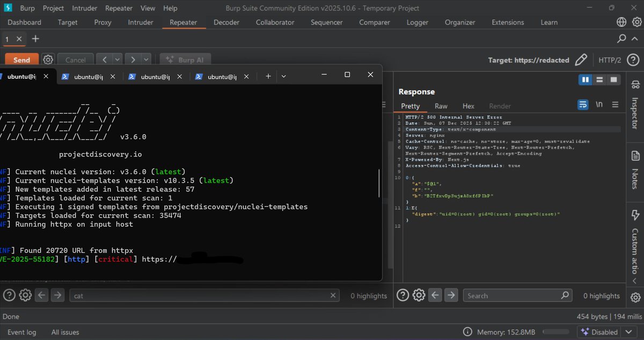Open Burp AI Disabled dropdown arrow
This screenshot has height=340, width=644.
pyautogui.click(x=628, y=332)
